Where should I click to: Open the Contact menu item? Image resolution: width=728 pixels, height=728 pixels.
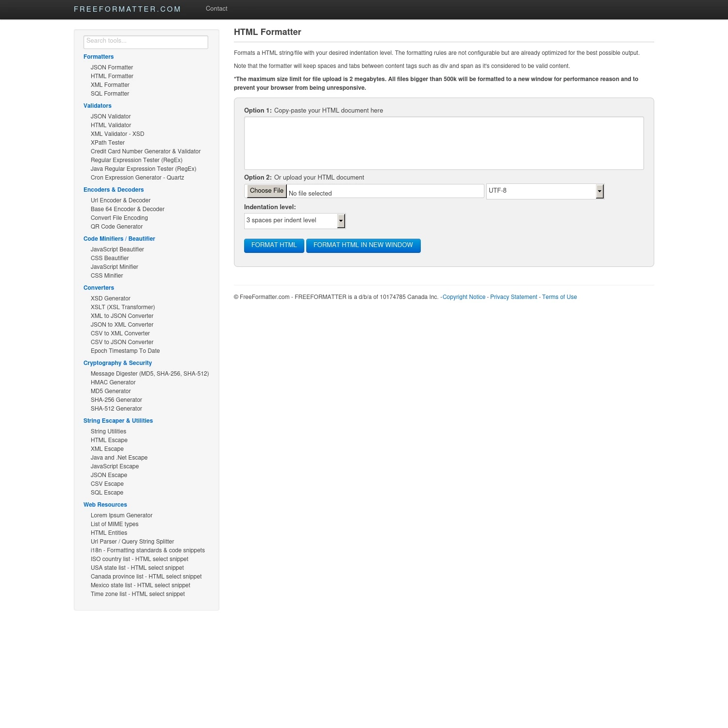click(216, 9)
